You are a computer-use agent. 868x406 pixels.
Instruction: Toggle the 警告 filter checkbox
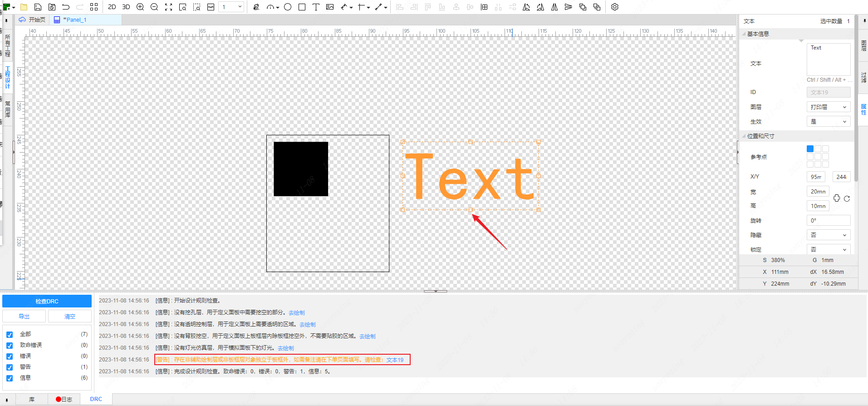coord(10,367)
